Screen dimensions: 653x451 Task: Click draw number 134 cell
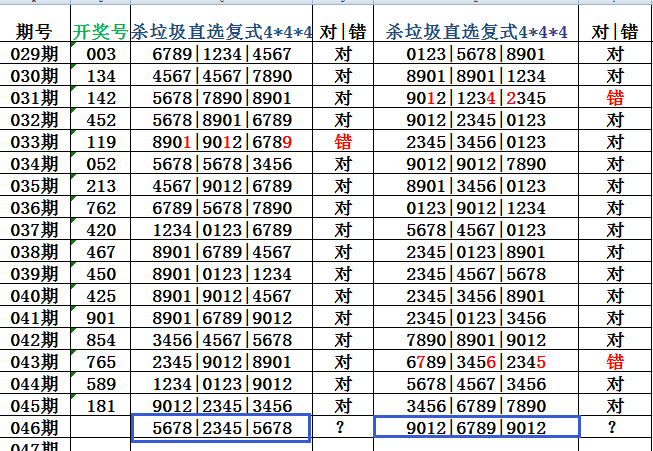[x=100, y=76]
